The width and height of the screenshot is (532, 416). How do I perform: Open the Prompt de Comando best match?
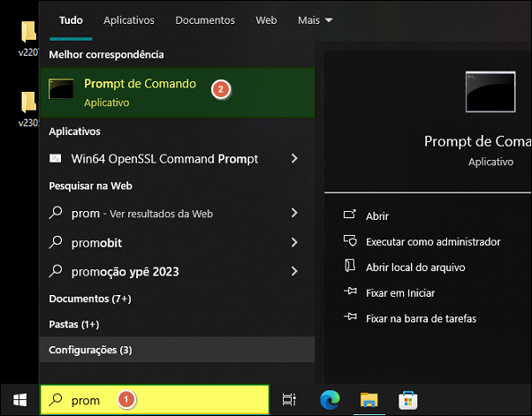tap(177, 93)
